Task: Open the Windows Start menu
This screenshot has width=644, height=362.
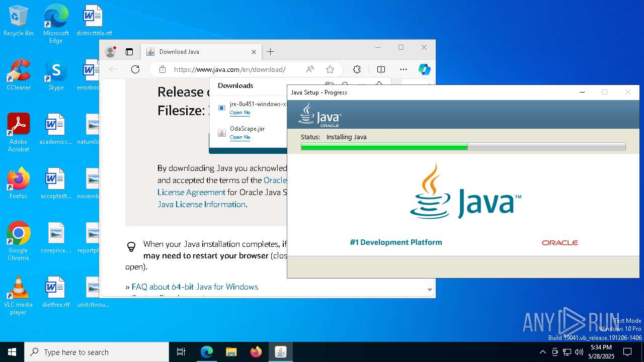Action: [x=12, y=352]
